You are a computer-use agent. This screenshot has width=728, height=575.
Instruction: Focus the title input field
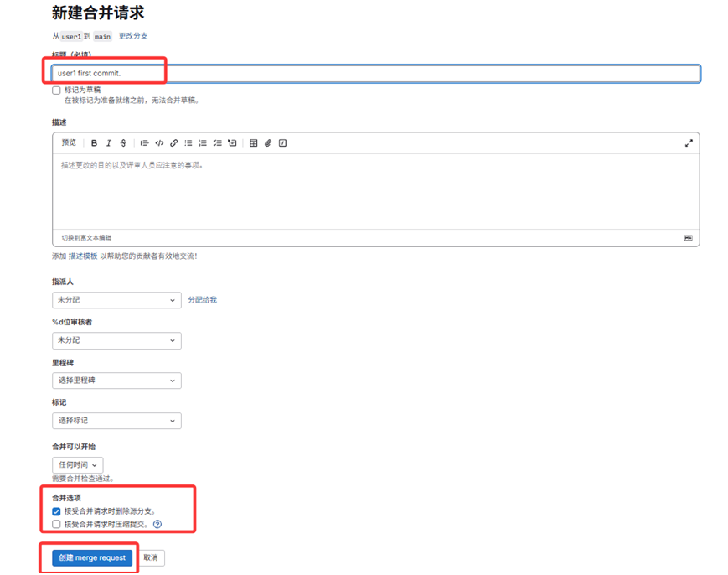tap(375, 74)
